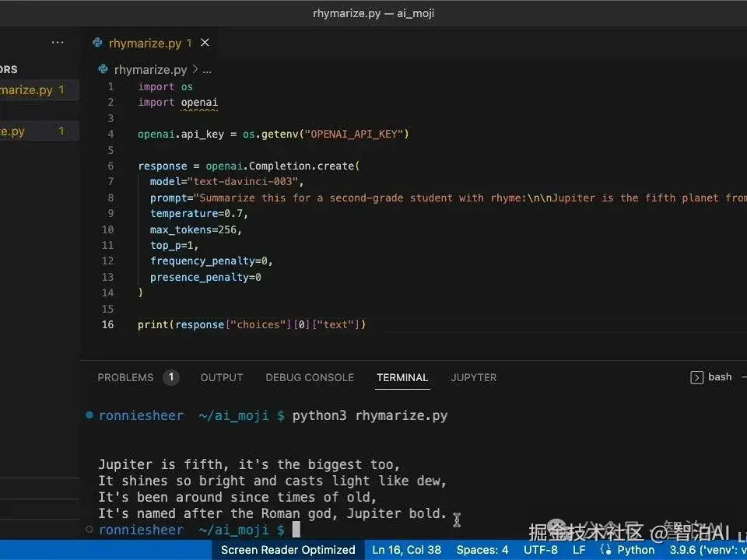Click the top_p=1 parameter text
Viewport: 747px width, 560px height.
tap(174, 245)
